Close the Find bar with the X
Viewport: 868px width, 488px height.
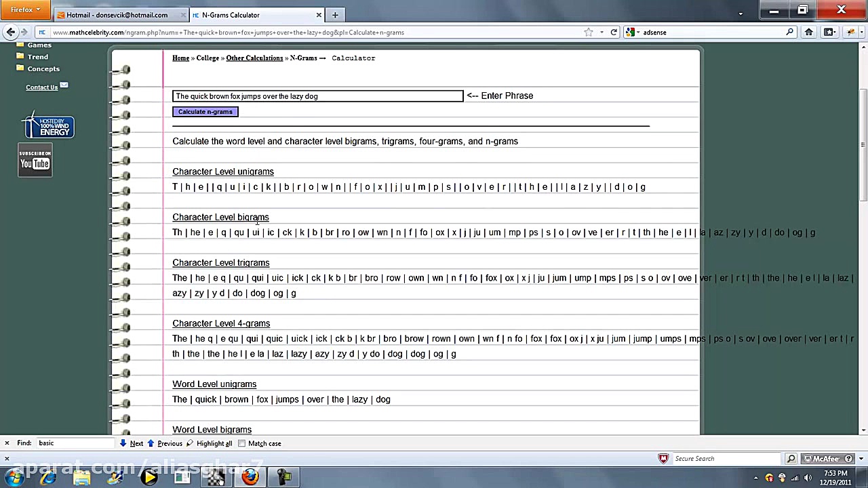(7, 443)
